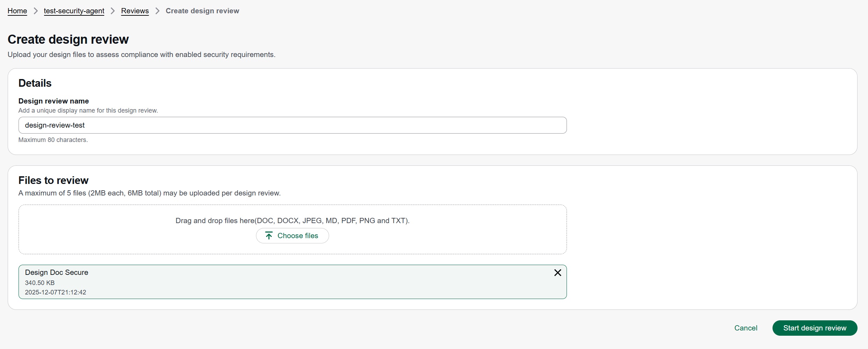Click the Files to review heading
The width and height of the screenshot is (868, 349).
(x=53, y=180)
